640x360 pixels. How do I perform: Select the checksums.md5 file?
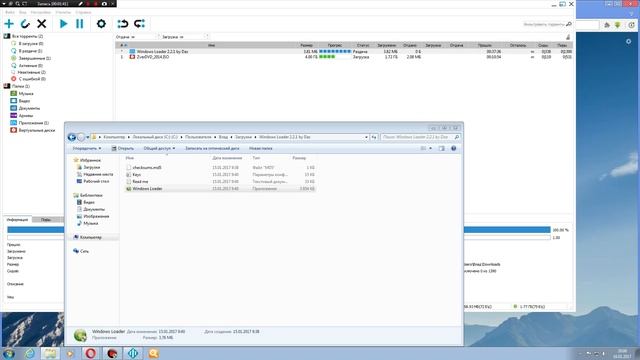tap(220, 168)
